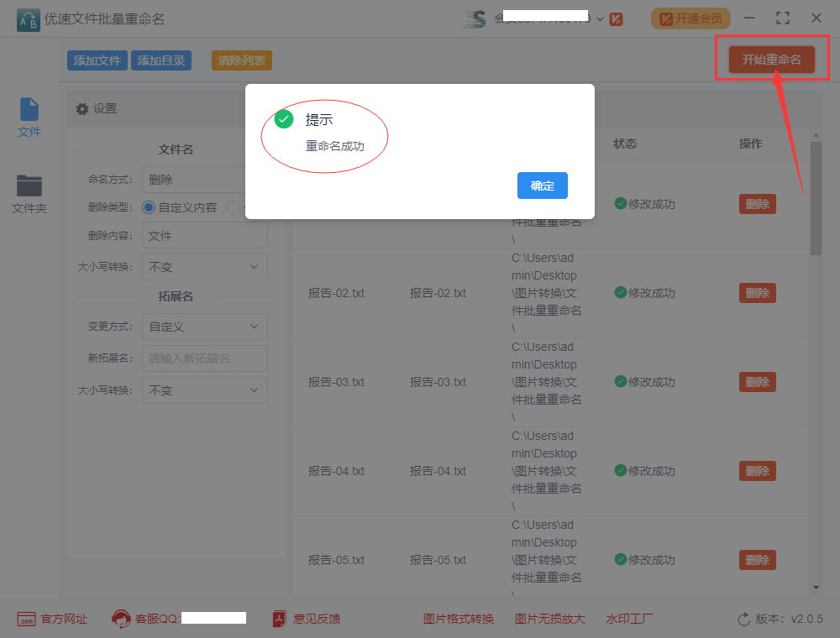
Task: Expand the account dropdown chevron in title bar
Action: [600, 18]
